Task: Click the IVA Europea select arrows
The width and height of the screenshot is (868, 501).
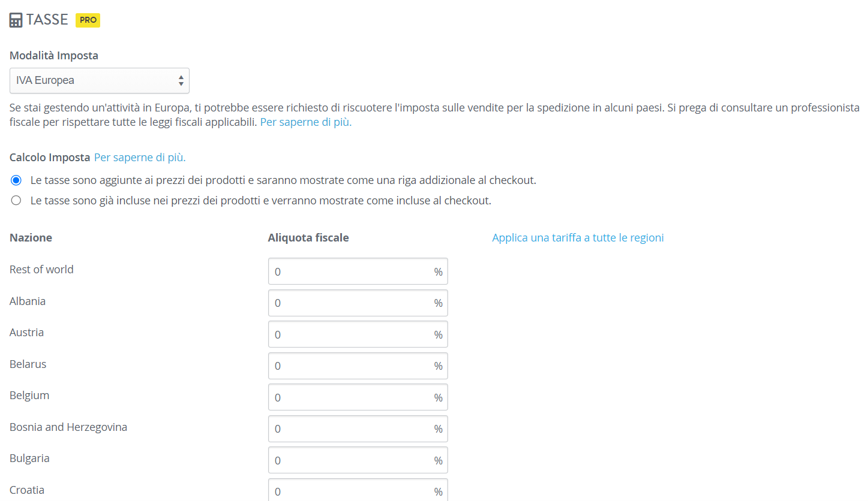Action: (x=181, y=80)
